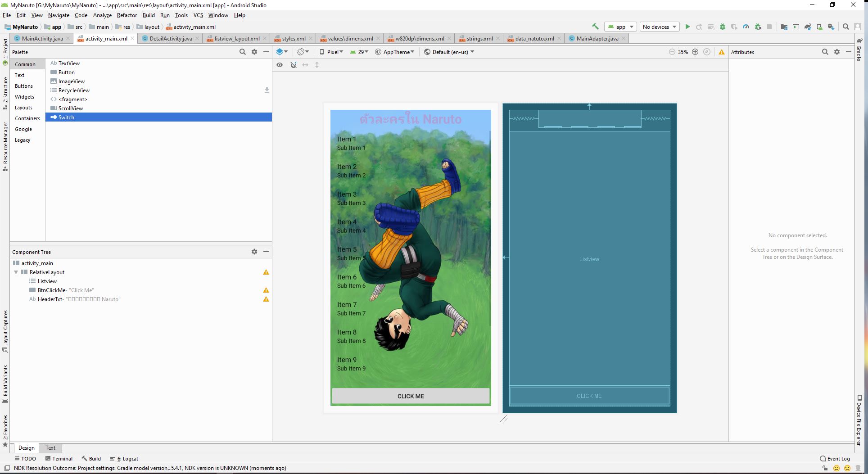Open the AppTheme dropdown
The image size is (868, 474).
point(395,52)
